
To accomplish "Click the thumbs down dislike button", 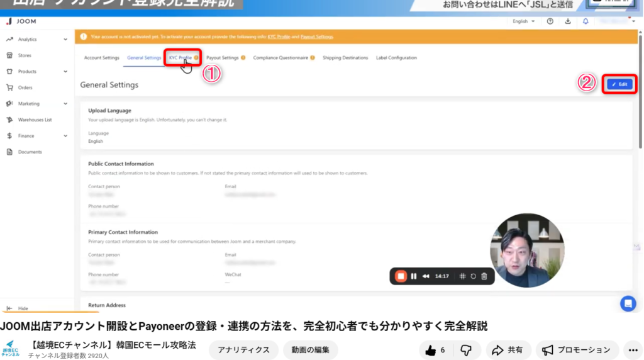I will click(466, 350).
